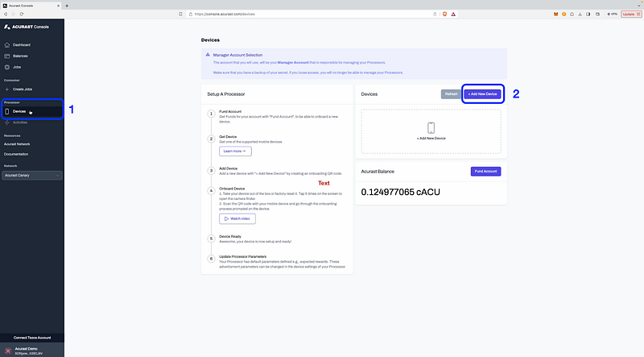
Task: Reload the page with browser refresh
Action: (x=37, y=15)
